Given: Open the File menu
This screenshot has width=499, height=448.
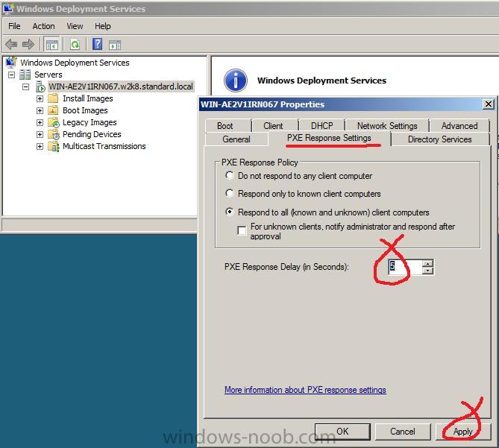Looking at the screenshot, I should coord(14,26).
